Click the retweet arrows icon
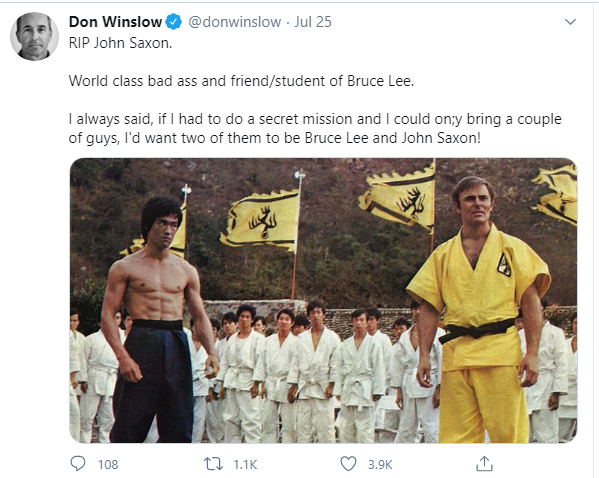The image size is (599, 478). click(x=213, y=464)
